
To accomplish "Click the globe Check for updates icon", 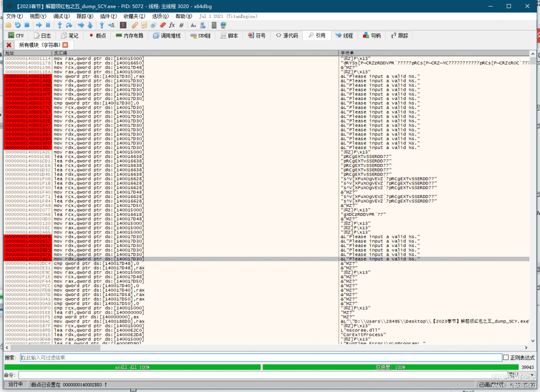I will [x=223, y=25].
